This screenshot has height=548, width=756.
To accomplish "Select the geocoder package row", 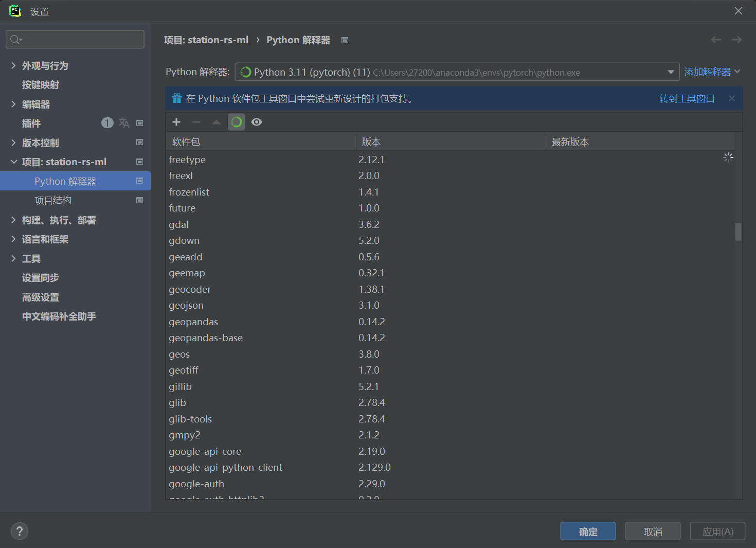I will pyautogui.click(x=450, y=289).
